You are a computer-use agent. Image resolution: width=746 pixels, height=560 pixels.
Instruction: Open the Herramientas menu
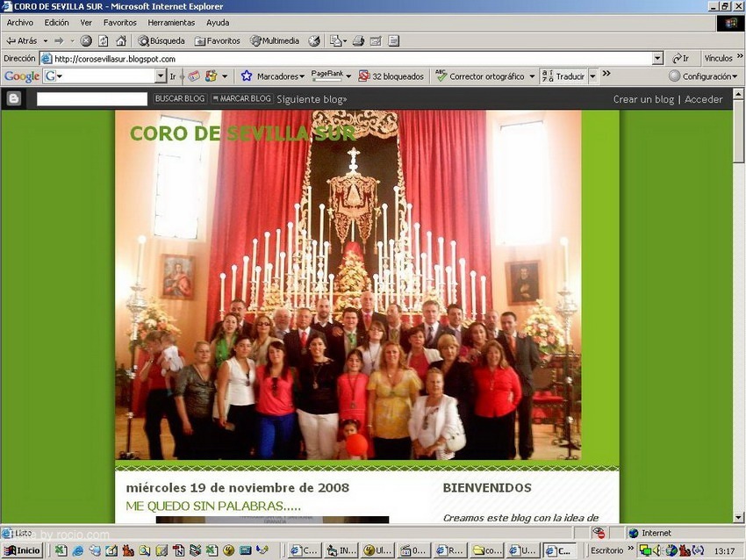171,23
